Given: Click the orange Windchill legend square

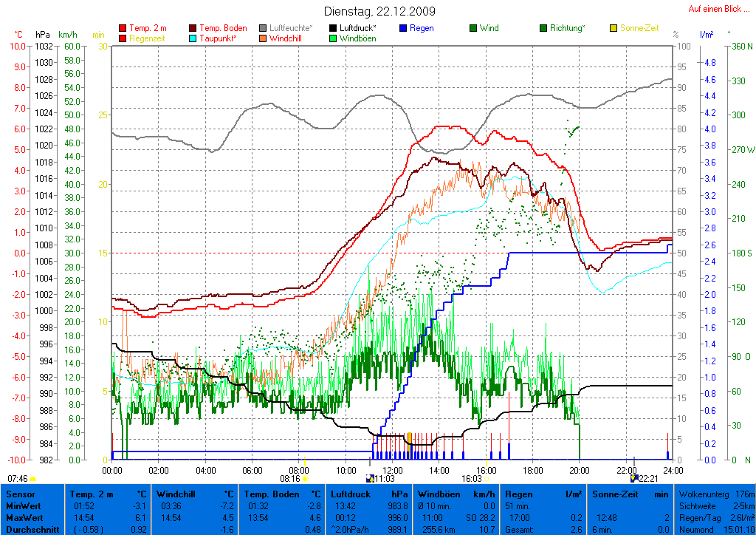Looking at the screenshot, I should 263,38.
